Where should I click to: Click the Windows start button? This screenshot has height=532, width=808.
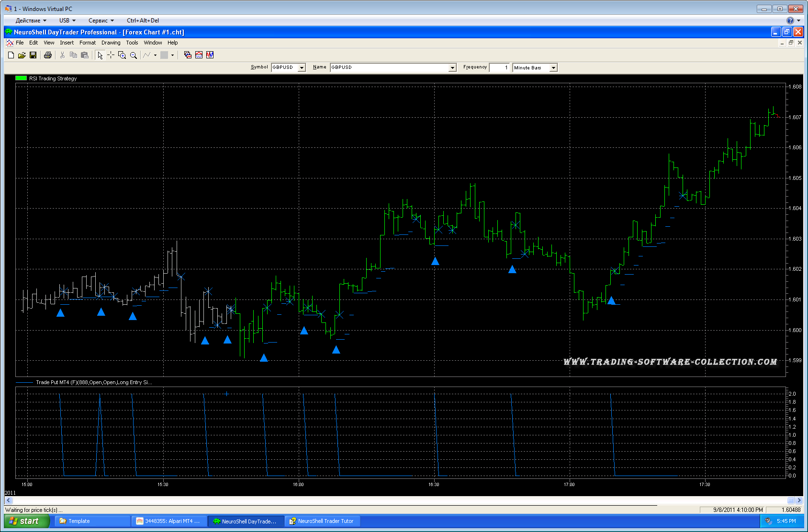tap(26, 521)
